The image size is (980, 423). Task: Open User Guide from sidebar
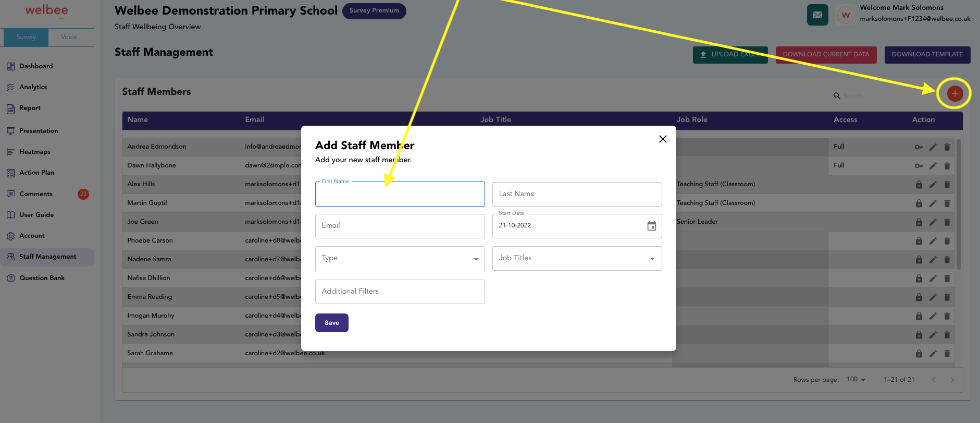point(47,215)
